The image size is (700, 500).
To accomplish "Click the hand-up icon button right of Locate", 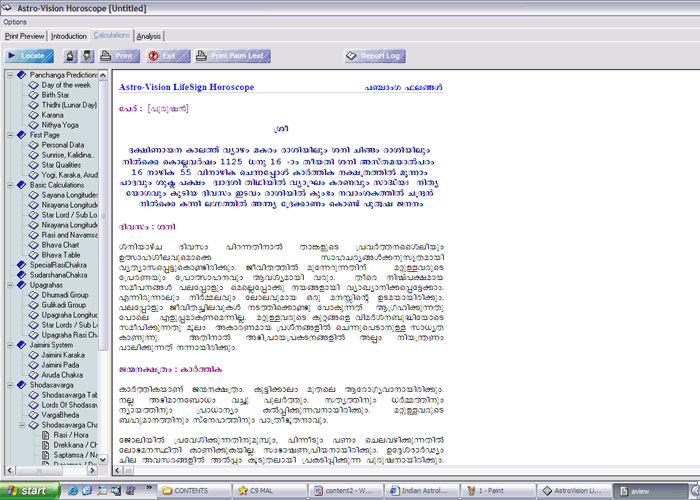I will click(70, 56).
